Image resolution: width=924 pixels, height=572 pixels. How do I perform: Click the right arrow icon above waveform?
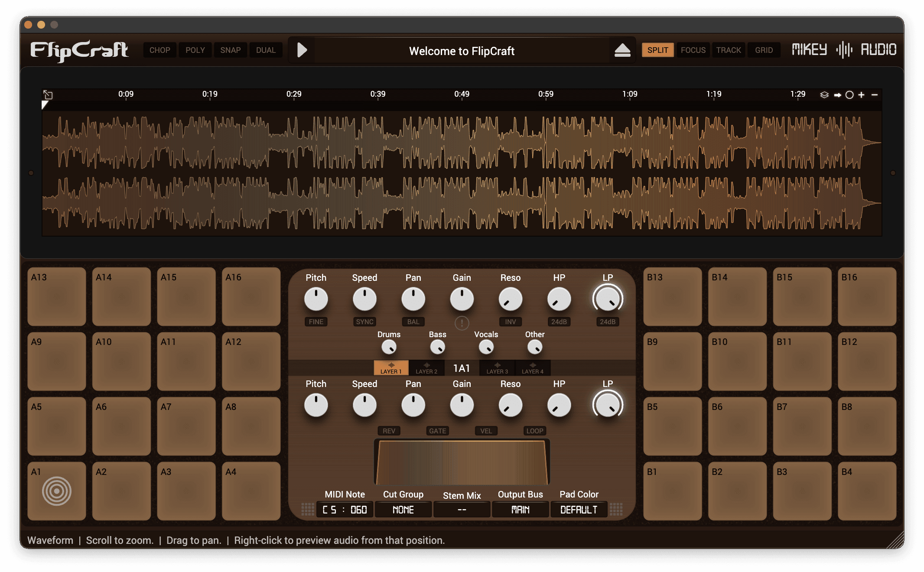pos(837,95)
